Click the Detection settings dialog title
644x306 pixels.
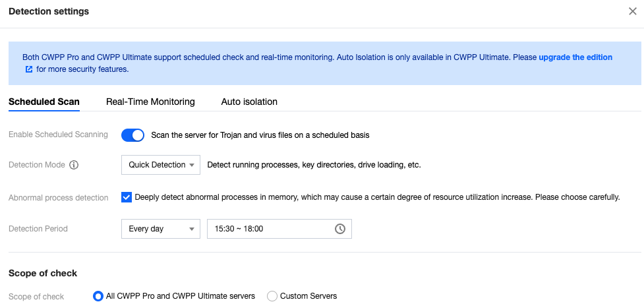tap(49, 11)
